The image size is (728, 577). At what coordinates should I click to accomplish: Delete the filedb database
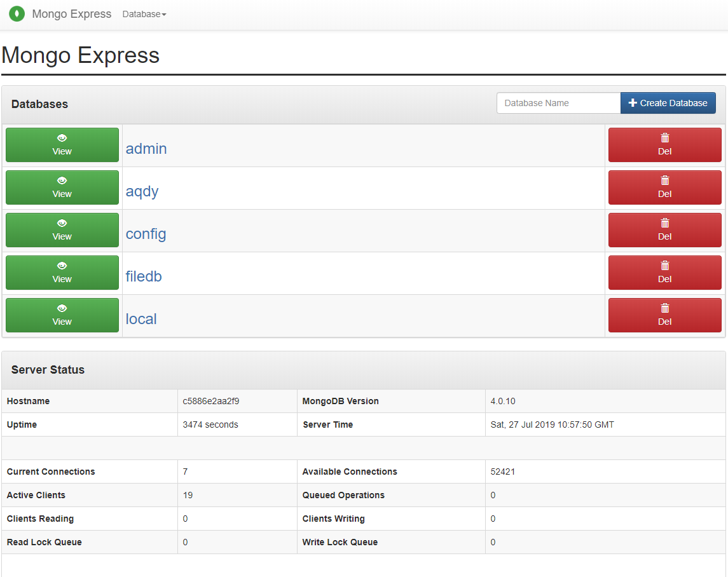pyautogui.click(x=665, y=273)
